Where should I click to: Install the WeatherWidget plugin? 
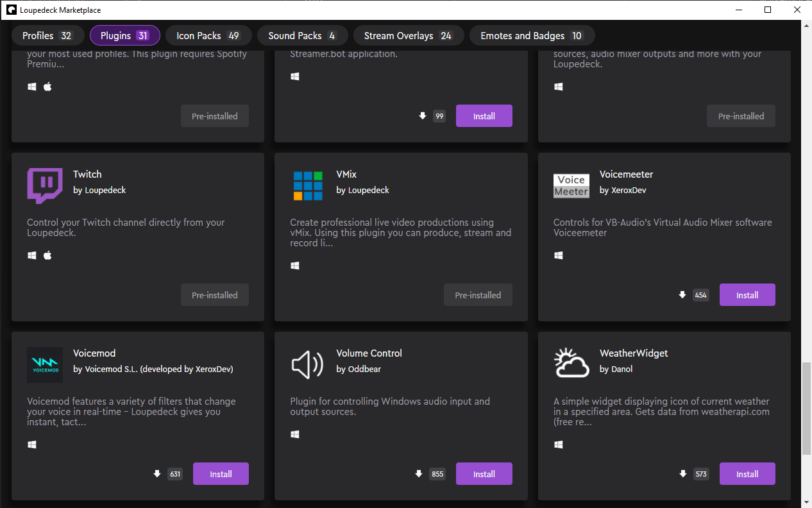pos(747,474)
